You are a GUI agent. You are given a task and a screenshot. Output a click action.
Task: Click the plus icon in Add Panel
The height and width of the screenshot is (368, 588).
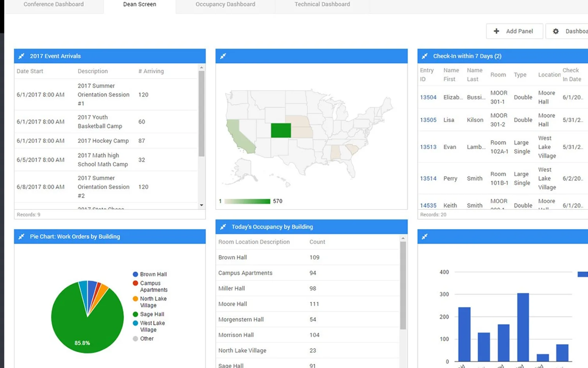pyautogui.click(x=496, y=31)
